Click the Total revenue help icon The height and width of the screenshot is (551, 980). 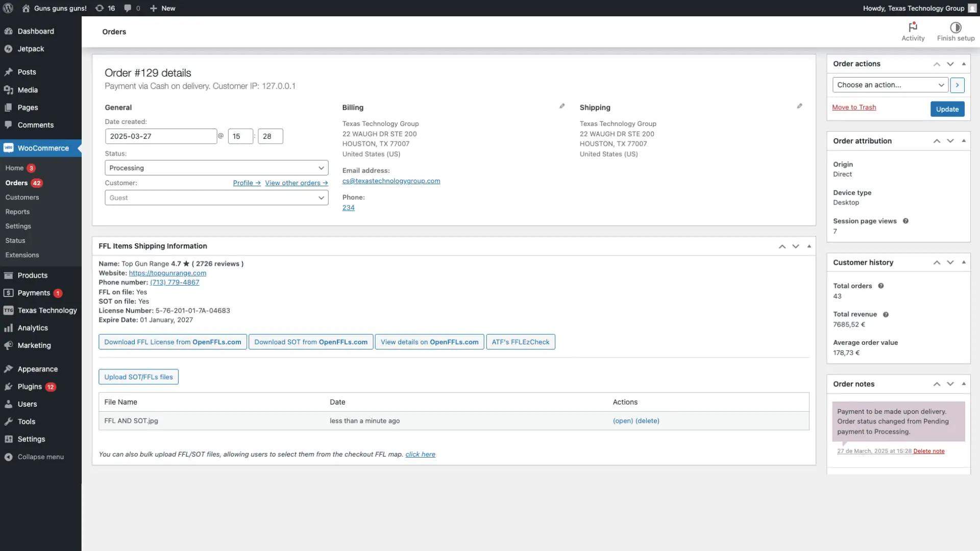(886, 314)
